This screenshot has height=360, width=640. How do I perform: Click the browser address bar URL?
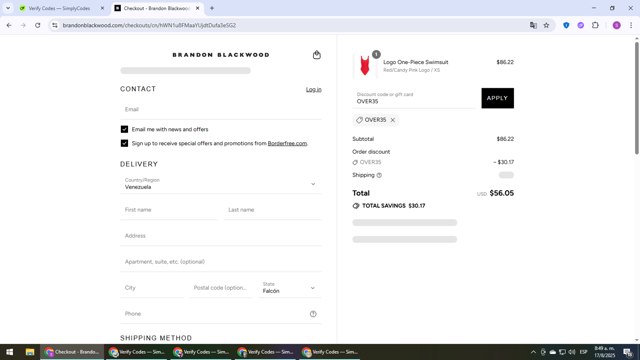(x=149, y=25)
